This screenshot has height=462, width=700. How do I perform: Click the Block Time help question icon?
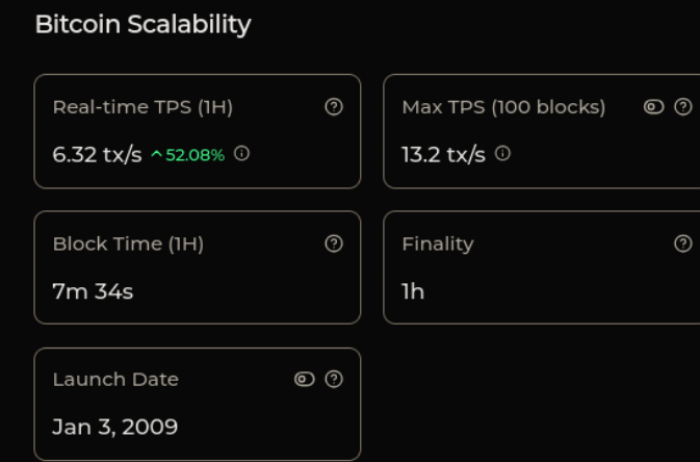coord(334,243)
